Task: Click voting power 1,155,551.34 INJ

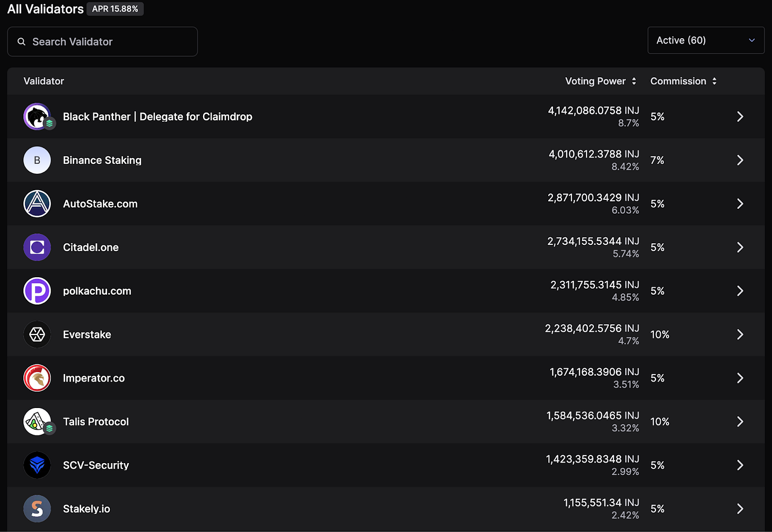Action: [x=601, y=502]
